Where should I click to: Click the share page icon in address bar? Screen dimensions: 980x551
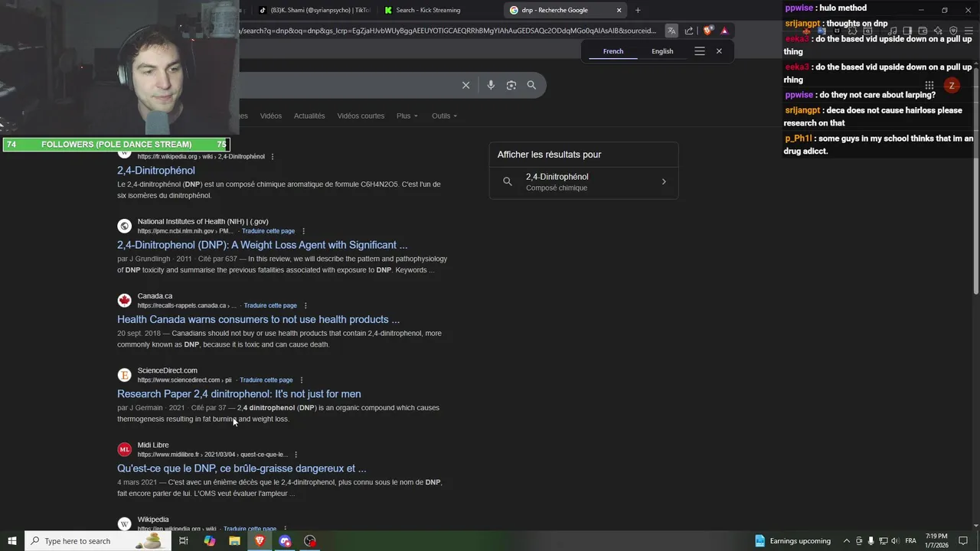coord(689,31)
